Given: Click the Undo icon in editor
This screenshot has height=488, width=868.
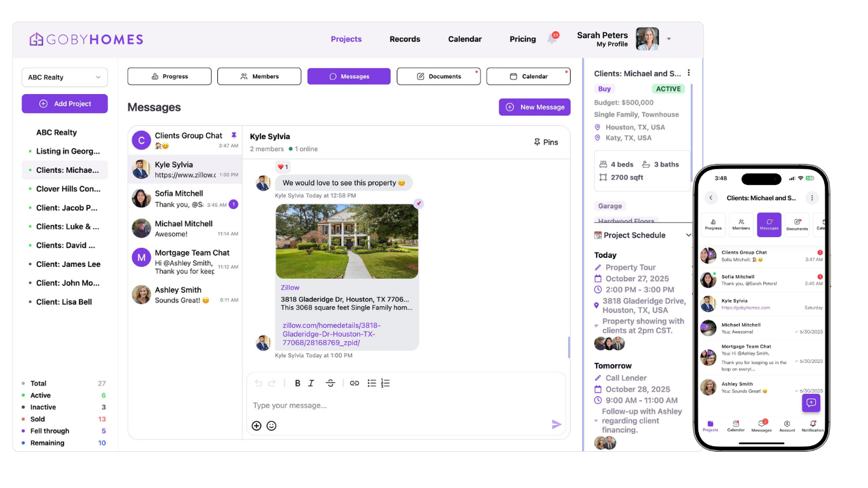Looking at the screenshot, I should click(259, 383).
